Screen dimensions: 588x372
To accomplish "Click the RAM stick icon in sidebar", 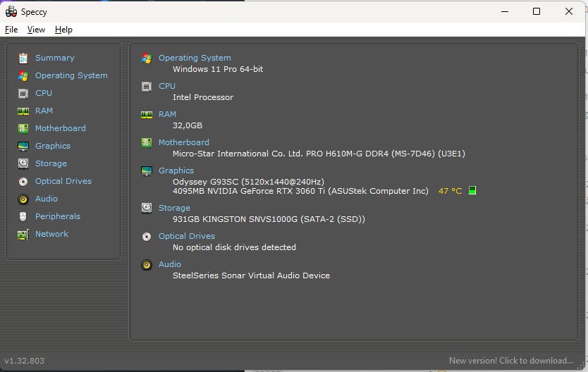I will click(x=23, y=111).
